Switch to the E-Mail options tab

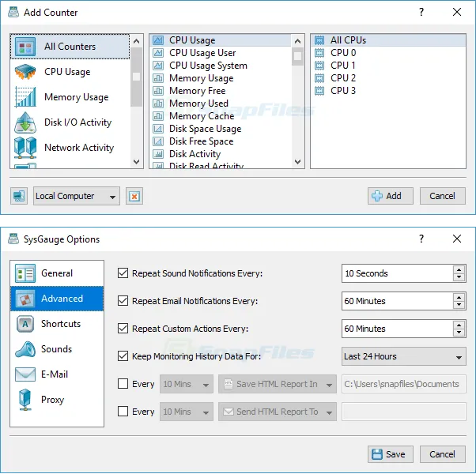tap(57, 374)
